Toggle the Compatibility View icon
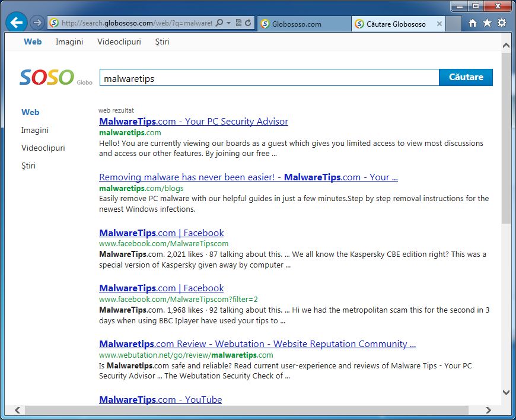516x420 pixels. click(238, 23)
